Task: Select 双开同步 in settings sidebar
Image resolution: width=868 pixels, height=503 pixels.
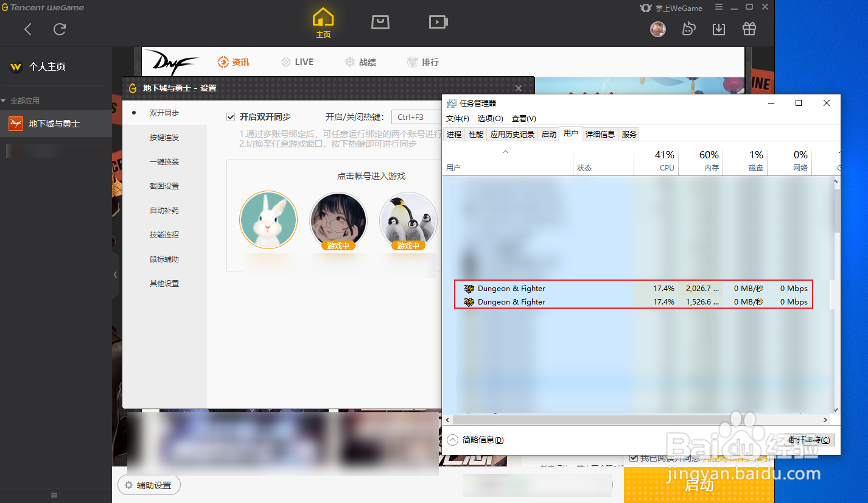Action: tap(164, 113)
